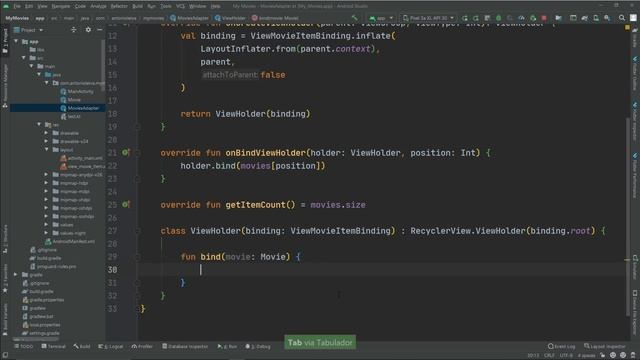This screenshot has height=360, width=640.
Task: Toggle the Project tool window sidebar tab
Action: 5,41
